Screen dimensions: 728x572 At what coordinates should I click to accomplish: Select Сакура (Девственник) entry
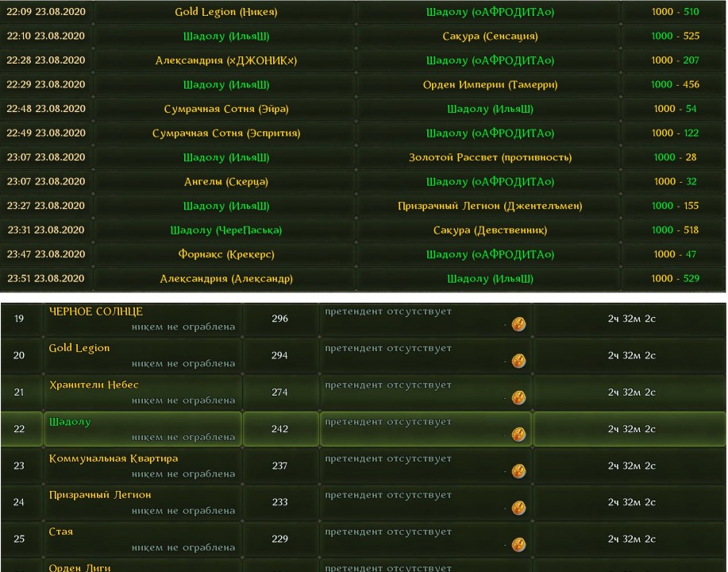pos(490,230)
